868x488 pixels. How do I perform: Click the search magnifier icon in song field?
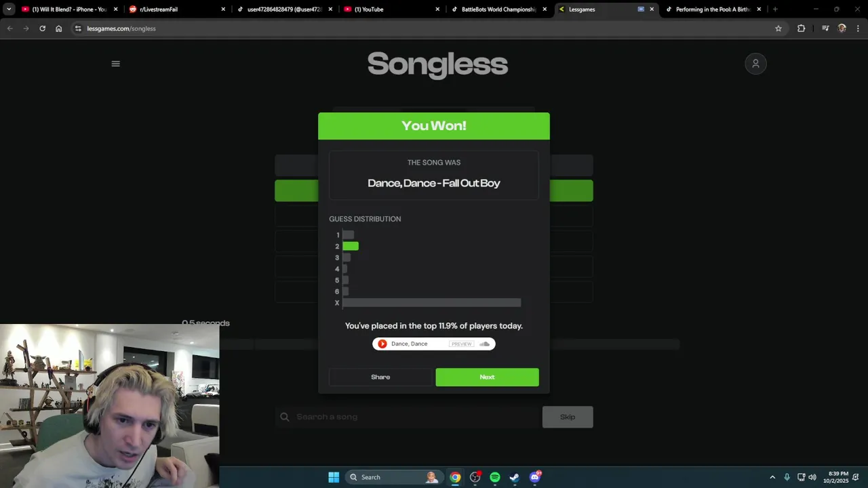click(285, 417)
